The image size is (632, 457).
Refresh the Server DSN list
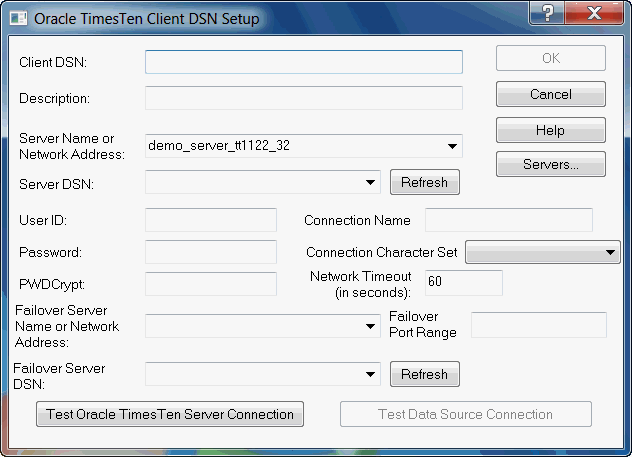(425, 182)
